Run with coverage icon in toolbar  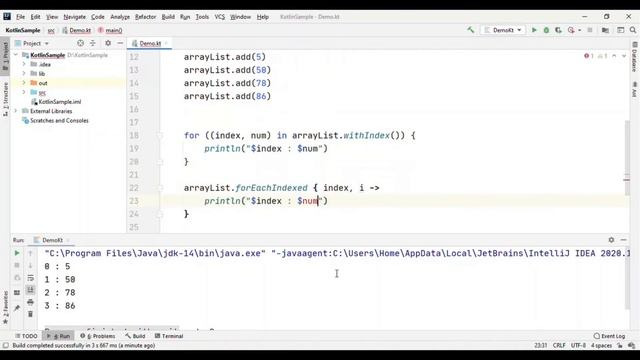(x=558, y=30)
